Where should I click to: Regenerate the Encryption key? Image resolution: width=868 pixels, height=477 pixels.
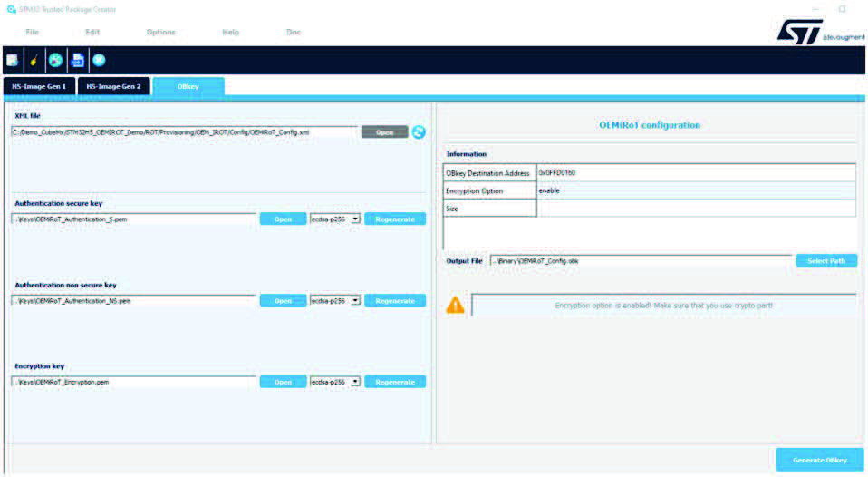395,382
